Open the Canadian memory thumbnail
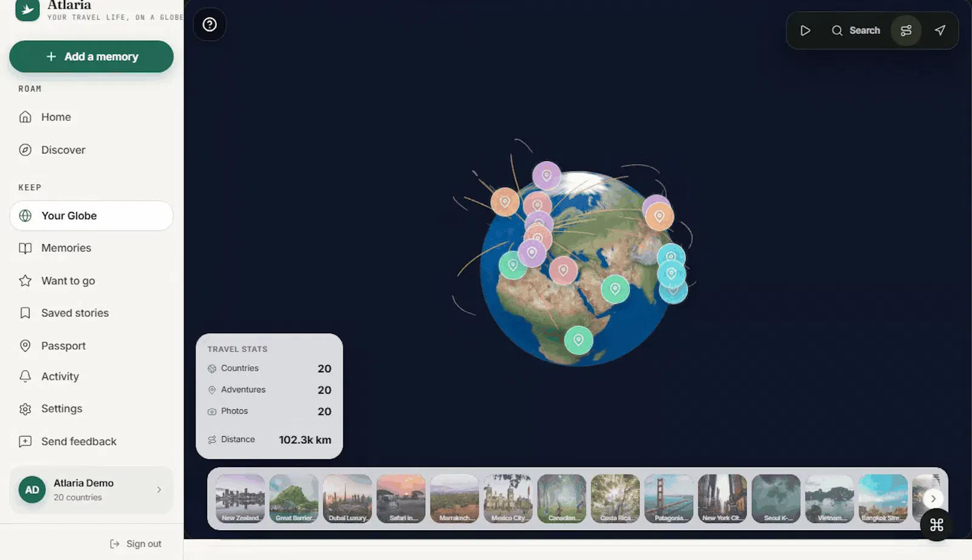 (x=562, y=499)
